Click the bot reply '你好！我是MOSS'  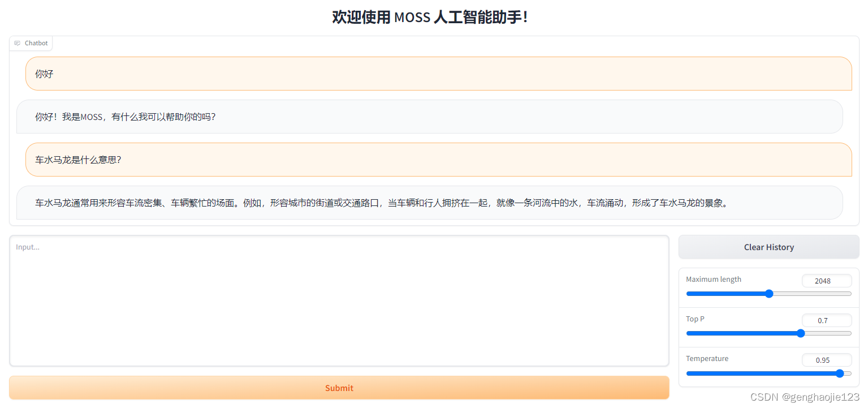tap(429, 117)
